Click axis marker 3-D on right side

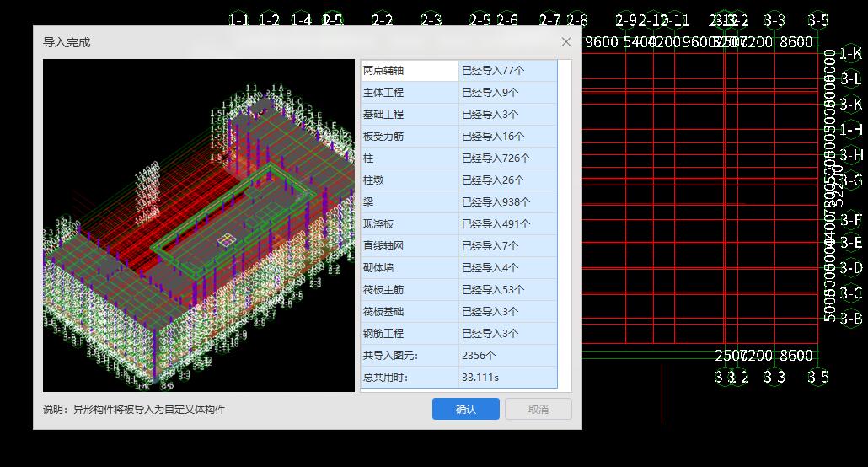coord(851,268)
